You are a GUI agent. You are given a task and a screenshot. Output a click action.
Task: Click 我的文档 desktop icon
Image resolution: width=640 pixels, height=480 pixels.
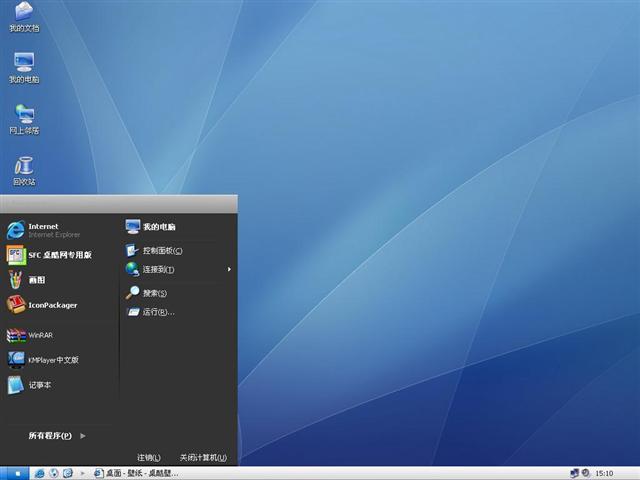pos(24,17)
